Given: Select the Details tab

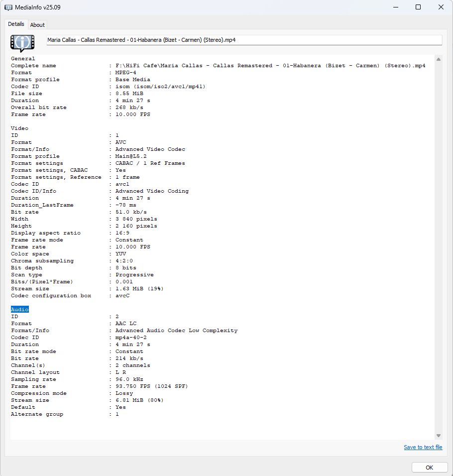Looking at the screenshot, I should pyautogui.click(x=16, y=24).
